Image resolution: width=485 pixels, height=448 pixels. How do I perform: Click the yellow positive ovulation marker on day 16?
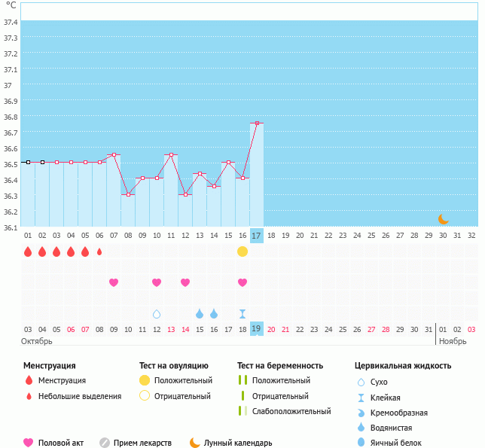point(242,251)
